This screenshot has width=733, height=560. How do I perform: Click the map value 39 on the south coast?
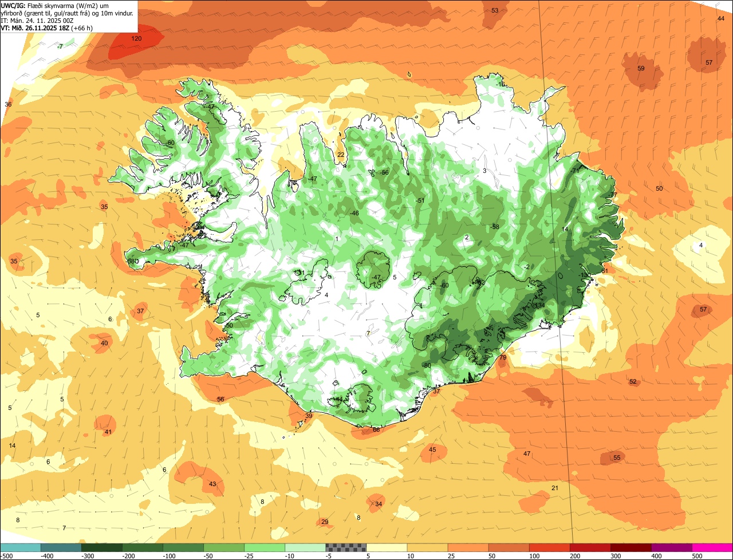pyautogui.click(x=309, y=416)
